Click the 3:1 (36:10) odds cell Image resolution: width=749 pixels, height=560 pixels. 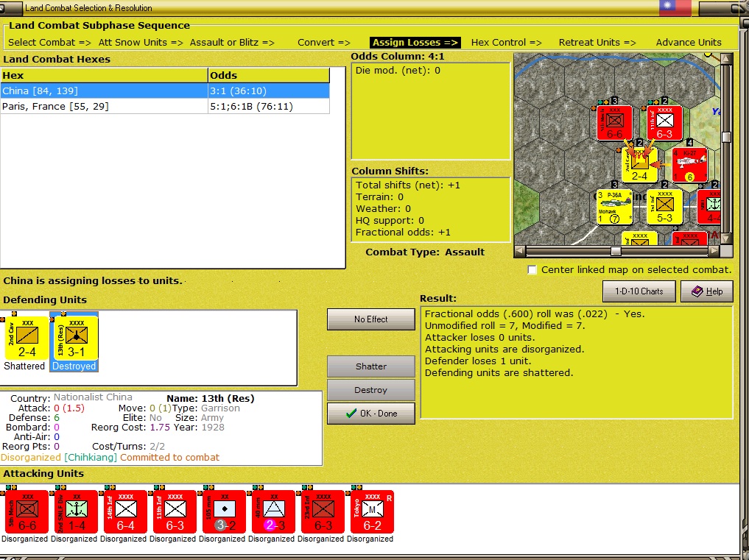pyautogui.click(x=269, y=91)
